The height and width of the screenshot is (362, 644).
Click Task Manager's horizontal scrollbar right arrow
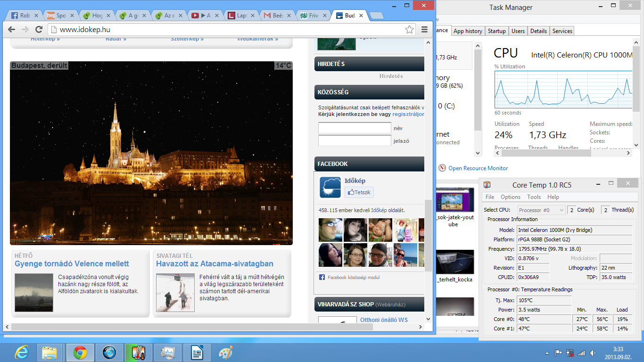629,153
